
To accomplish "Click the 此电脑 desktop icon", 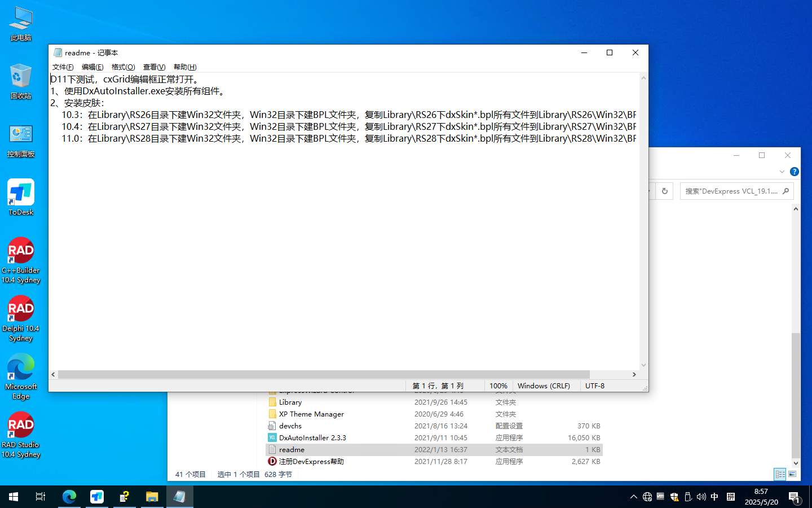I will pos(21,24).
